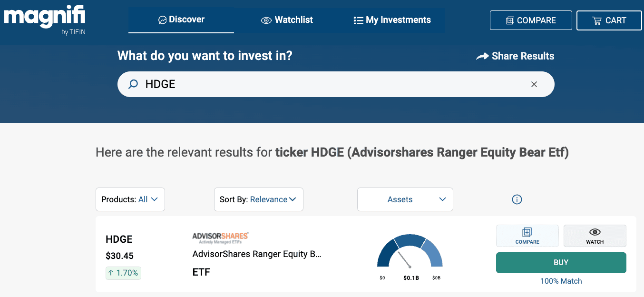The height and width of the screenshot is (297, 644).
Task: Select the Discover tab
Action: (x=181, y=20)
